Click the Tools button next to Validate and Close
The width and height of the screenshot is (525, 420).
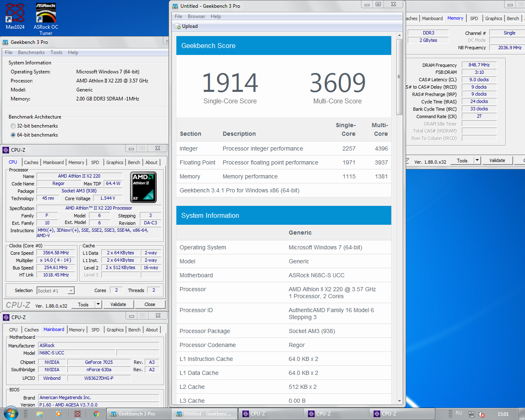tap(83, 304)
